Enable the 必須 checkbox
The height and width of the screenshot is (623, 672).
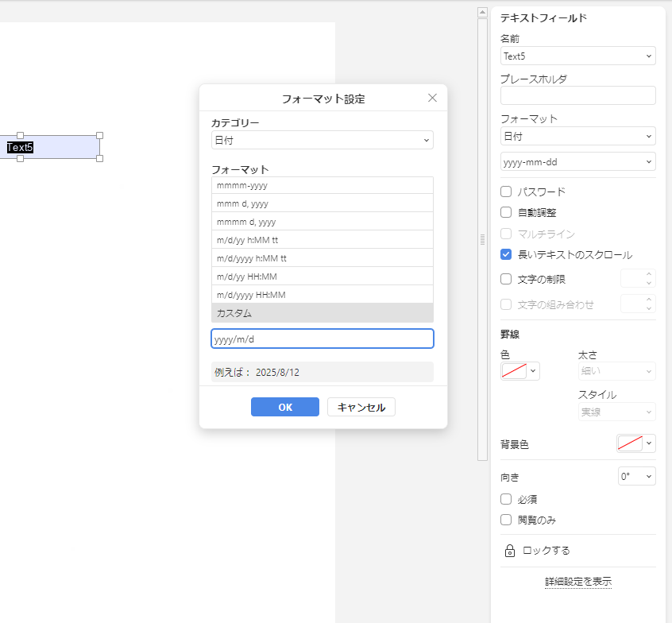coord(506,499)
